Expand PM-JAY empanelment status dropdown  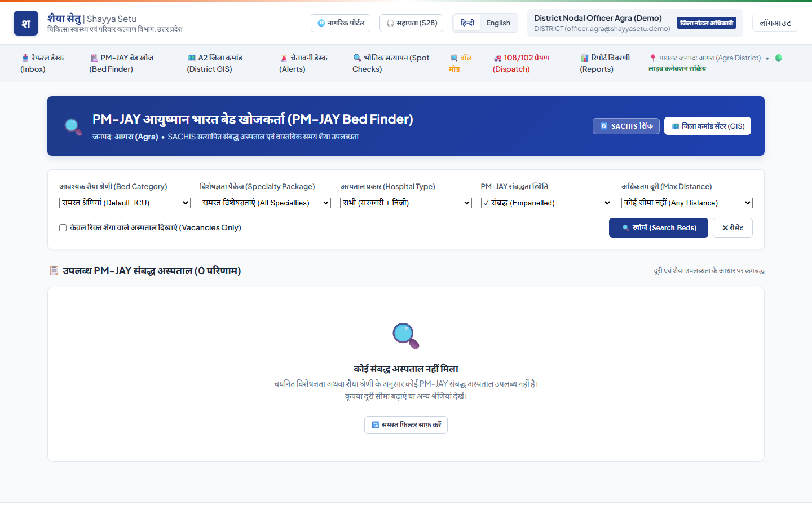(546, 203)
